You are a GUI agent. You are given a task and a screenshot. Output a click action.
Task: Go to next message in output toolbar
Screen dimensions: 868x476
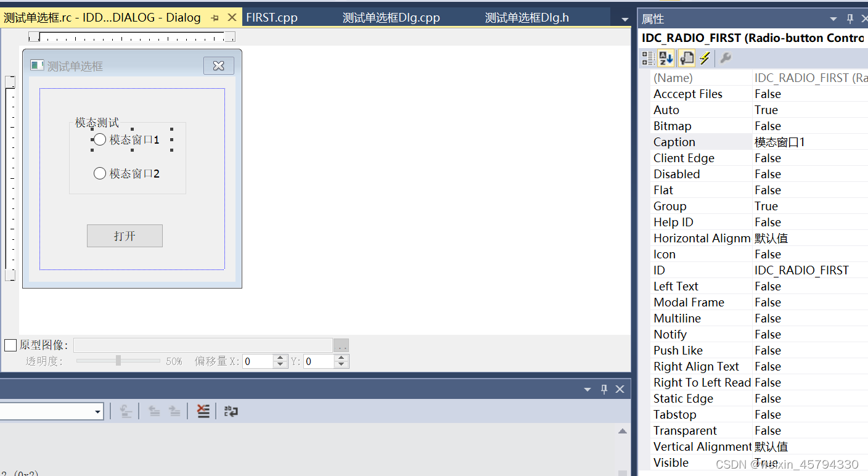(174, 411)
